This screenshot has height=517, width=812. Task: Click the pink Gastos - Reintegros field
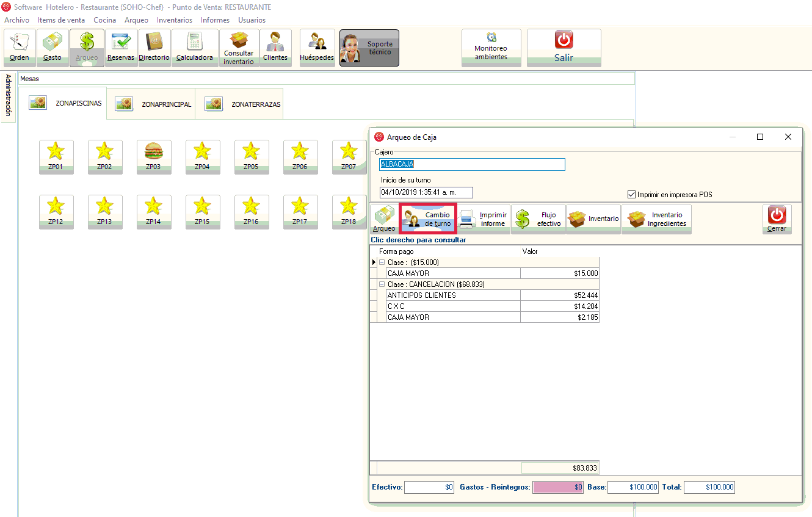coord(558,487)
